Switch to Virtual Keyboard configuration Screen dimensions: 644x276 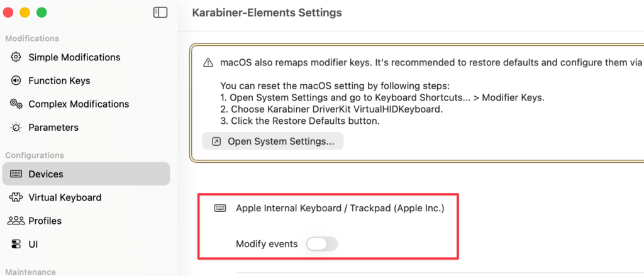64,197
